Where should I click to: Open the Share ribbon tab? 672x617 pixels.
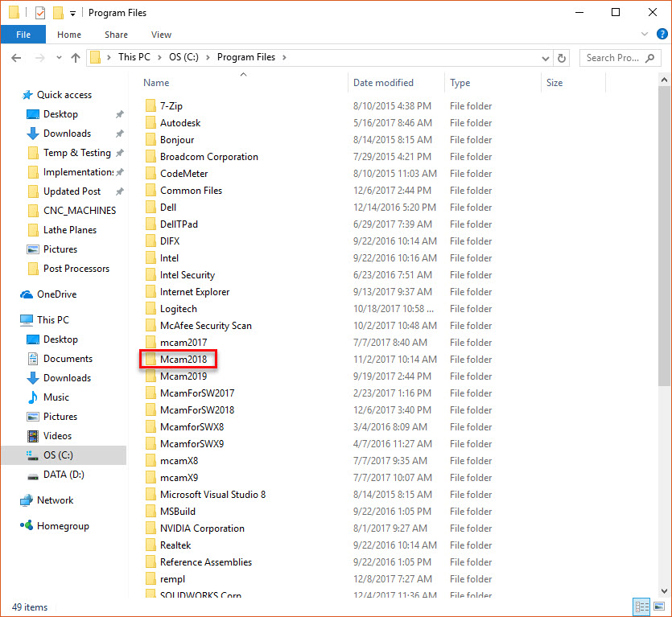[x=116, y=35]
